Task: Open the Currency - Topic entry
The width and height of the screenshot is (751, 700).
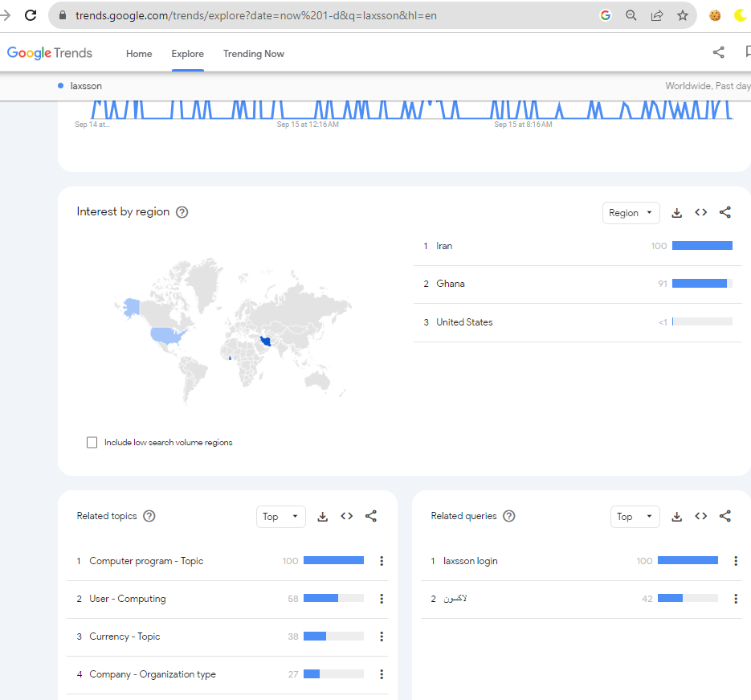Action: click(124, 637)
